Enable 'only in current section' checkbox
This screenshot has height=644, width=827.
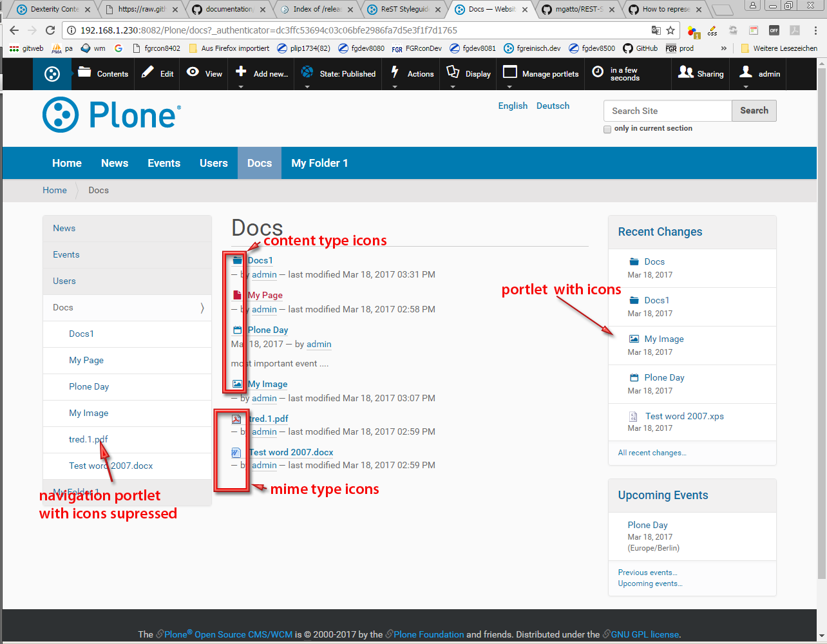(607, 129)
